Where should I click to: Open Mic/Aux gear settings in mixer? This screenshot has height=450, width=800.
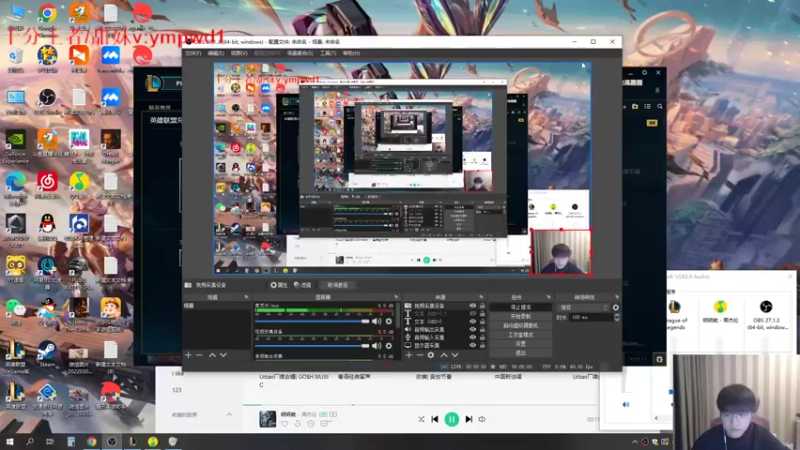[389, 321]
